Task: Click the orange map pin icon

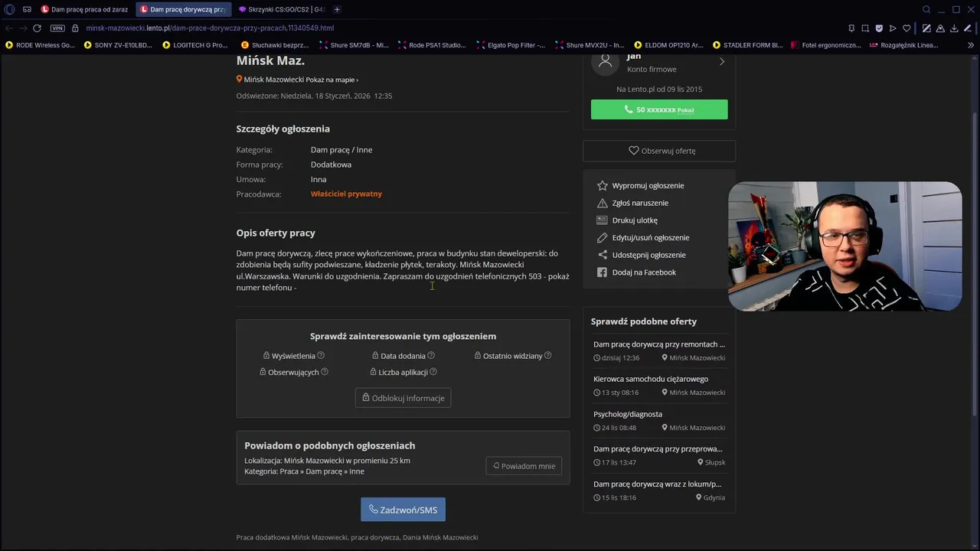Action: [239, 79]
